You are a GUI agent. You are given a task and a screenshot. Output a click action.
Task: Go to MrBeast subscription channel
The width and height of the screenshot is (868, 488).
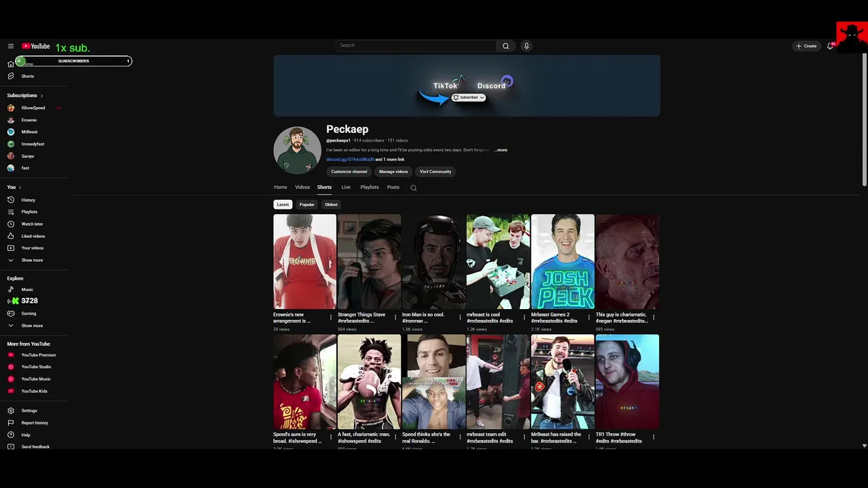coord(29,132)
